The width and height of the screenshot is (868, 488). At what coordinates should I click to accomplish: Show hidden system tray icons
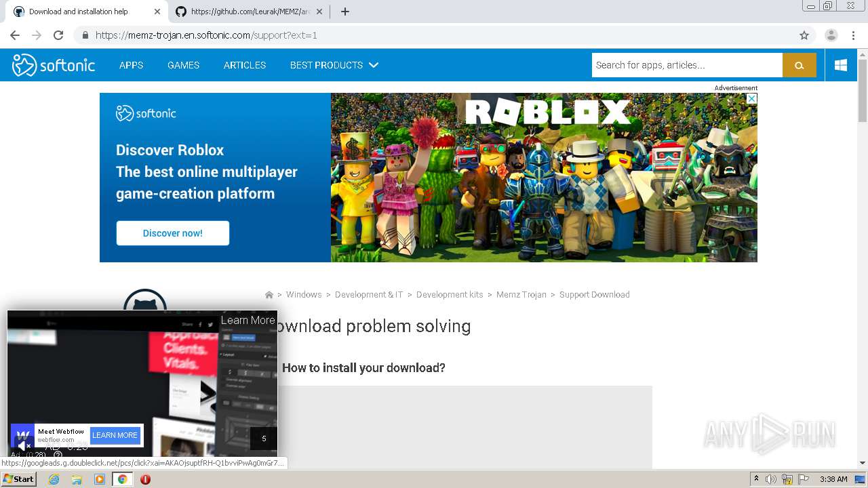click(x=756, y=479)
